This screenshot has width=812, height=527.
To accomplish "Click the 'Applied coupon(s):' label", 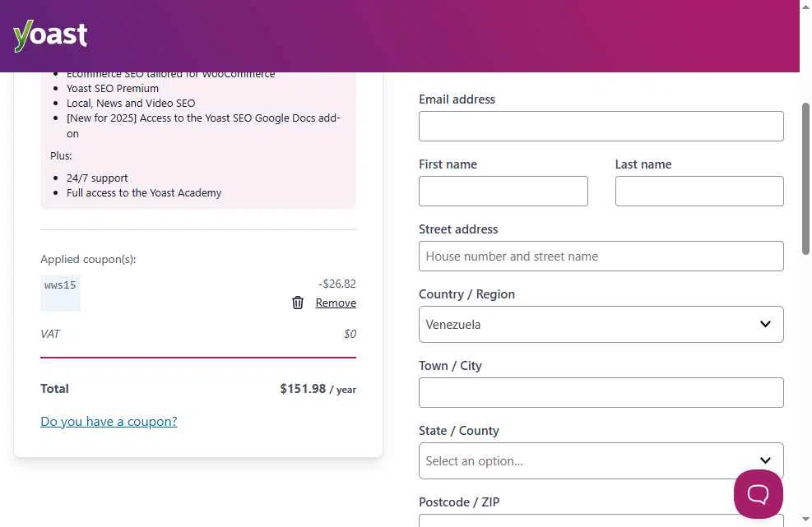I will (88, 259).
